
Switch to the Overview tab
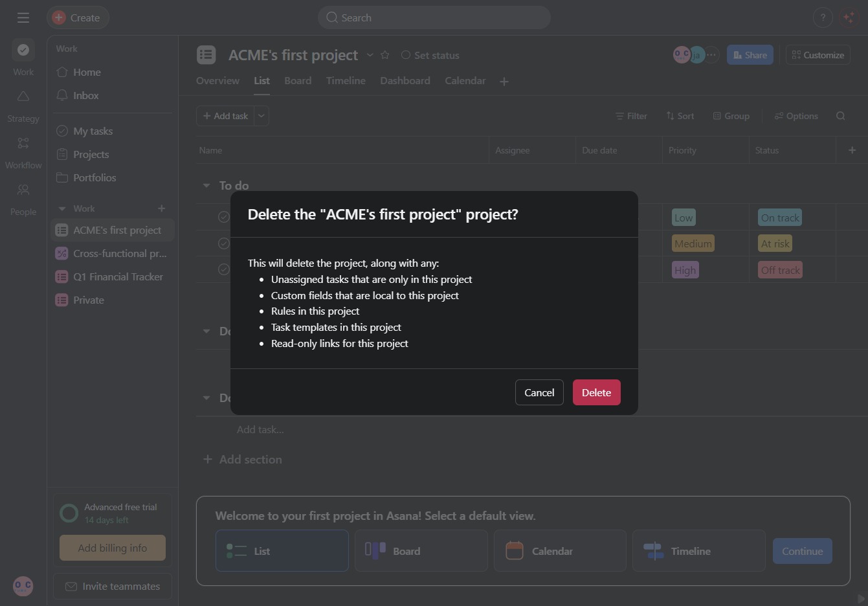click(217, 81)
